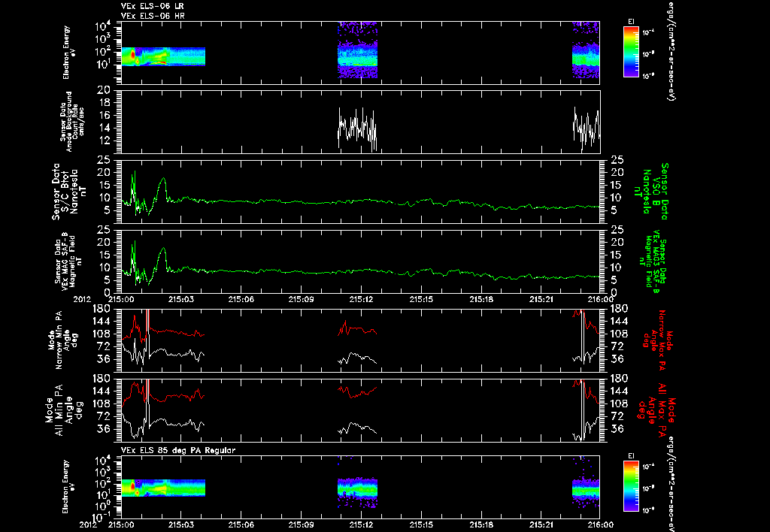
Task: Click the 85 deg PA spectrogram block starting at 215:00
Action: tap(163, 488)
